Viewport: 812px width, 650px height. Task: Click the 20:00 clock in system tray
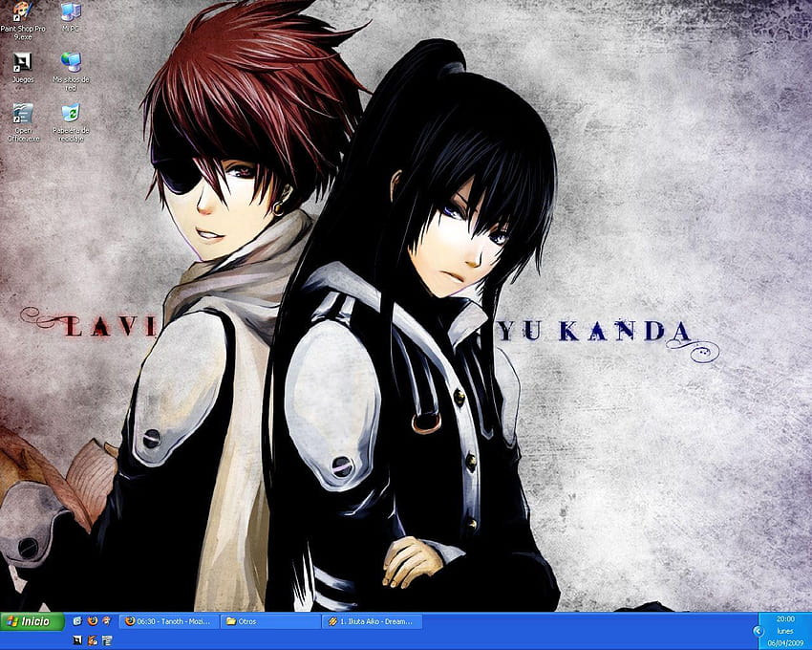(x=785, y=618)
